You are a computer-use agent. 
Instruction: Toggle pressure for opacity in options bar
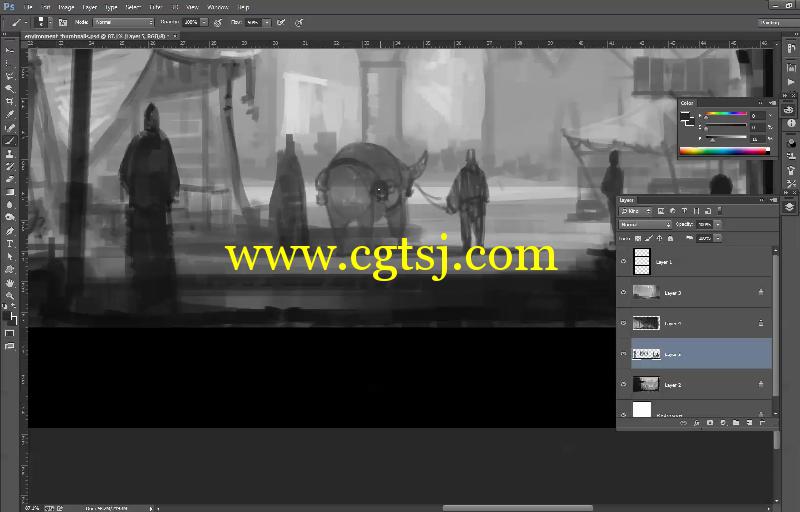point(218,22)
